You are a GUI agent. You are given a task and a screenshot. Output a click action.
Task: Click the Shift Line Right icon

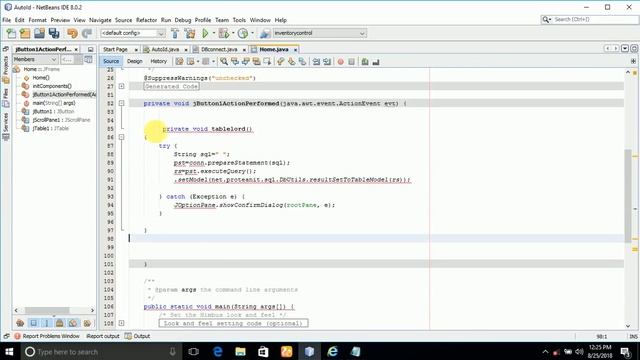(x=327, y=62)
